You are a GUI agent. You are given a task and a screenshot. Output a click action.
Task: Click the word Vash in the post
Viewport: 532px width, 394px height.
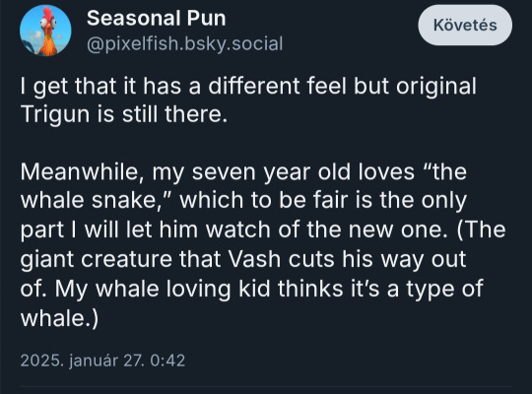coord(254,259)
